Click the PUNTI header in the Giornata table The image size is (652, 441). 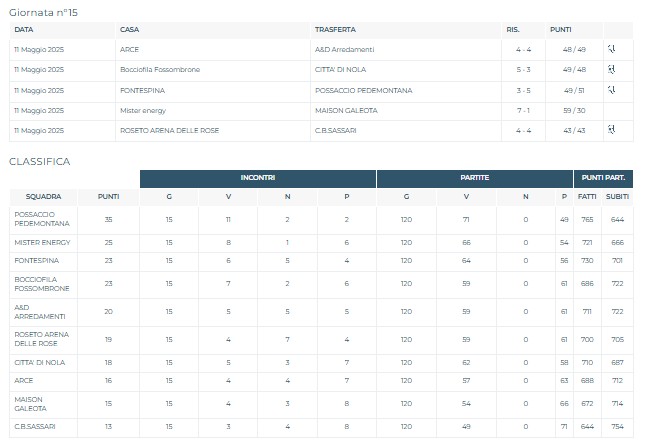point(561,30)
